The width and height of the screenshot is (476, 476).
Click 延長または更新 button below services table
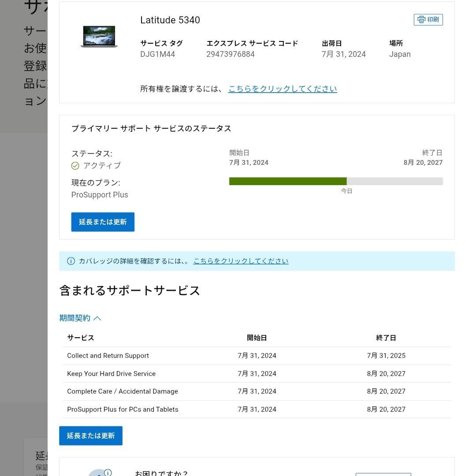[91, 435]
